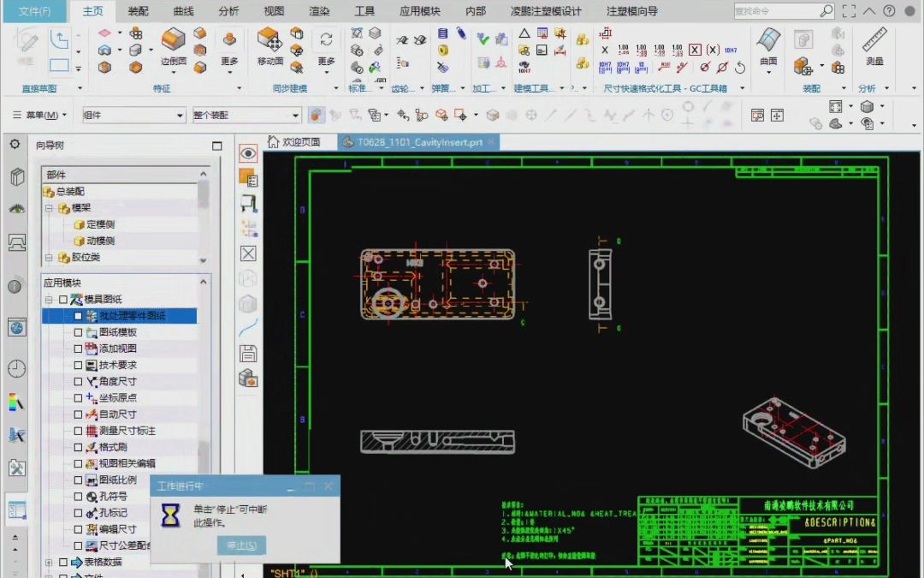Open the tools wrench sidebar tab

(16, 469)
